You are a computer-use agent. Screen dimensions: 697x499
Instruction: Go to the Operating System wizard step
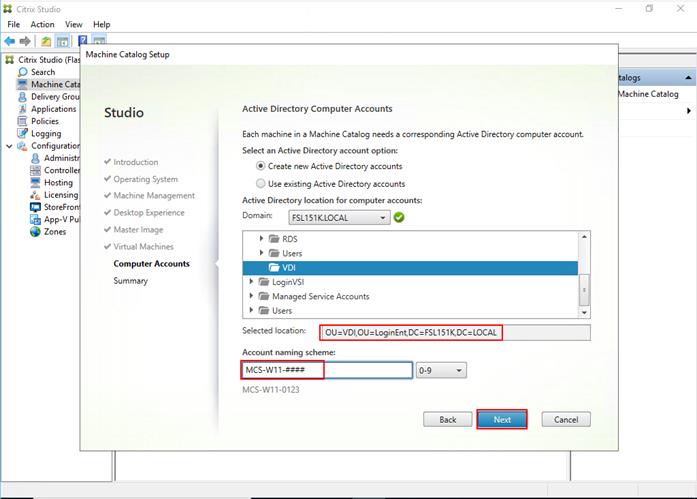click(145, 179)
